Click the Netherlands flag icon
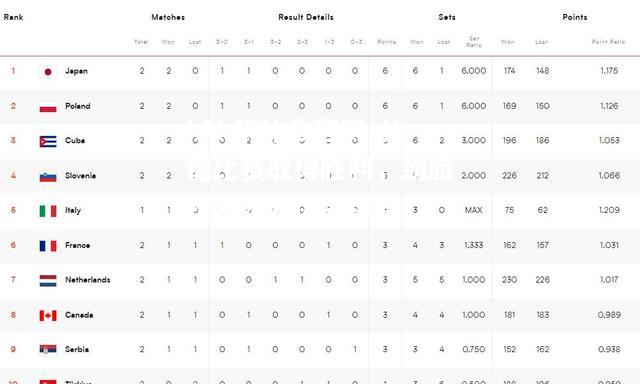The width and height of the screenshot is (640, 384). point(48,281)
